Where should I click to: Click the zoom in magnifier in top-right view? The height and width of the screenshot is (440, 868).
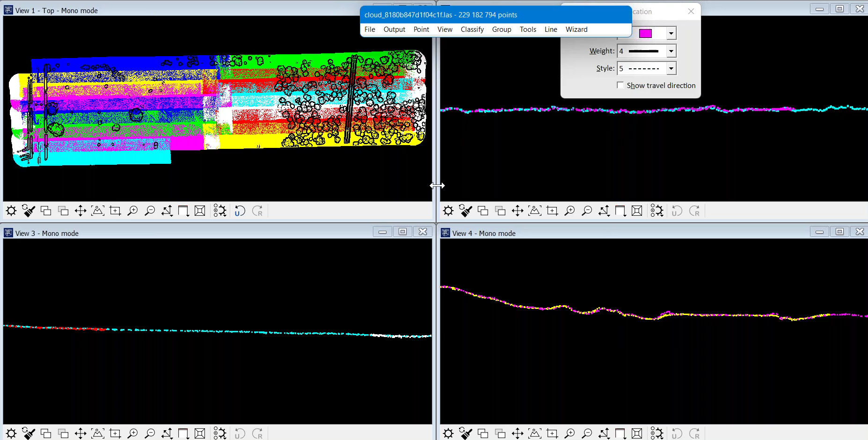click(x=569, y=211)
